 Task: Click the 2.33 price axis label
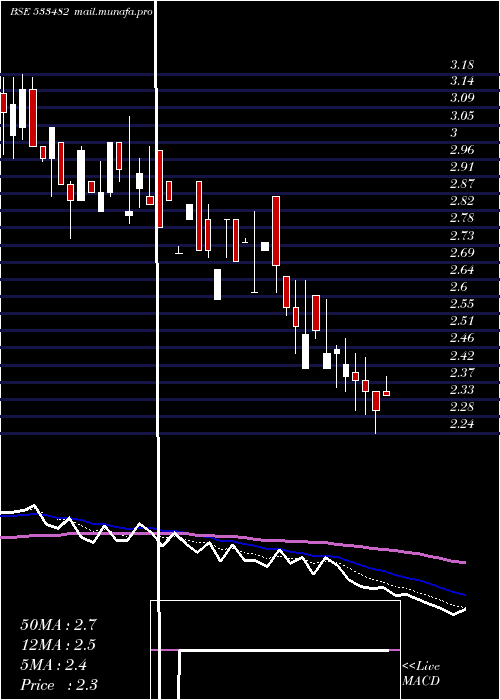click(x=462, y=390)
